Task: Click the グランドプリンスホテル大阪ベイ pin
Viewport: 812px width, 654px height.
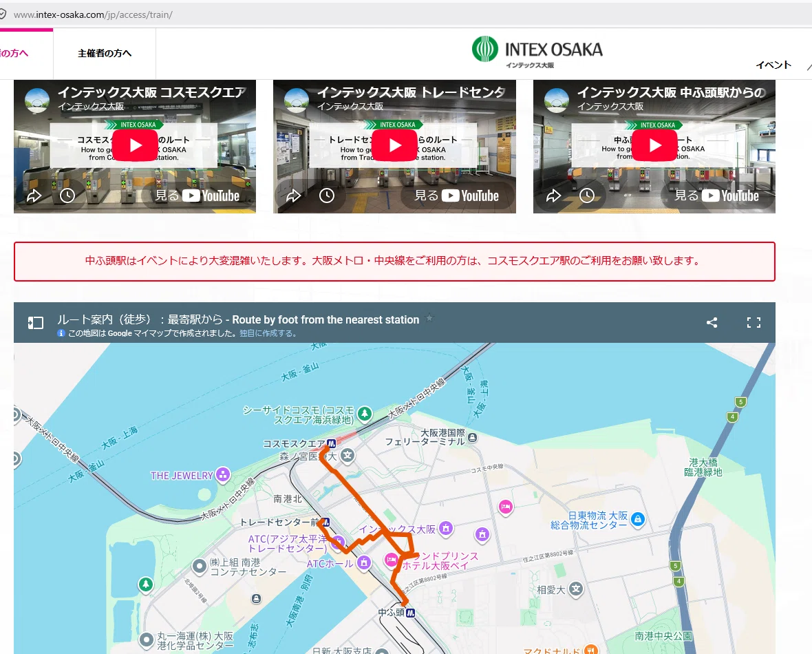Action: 391,559
